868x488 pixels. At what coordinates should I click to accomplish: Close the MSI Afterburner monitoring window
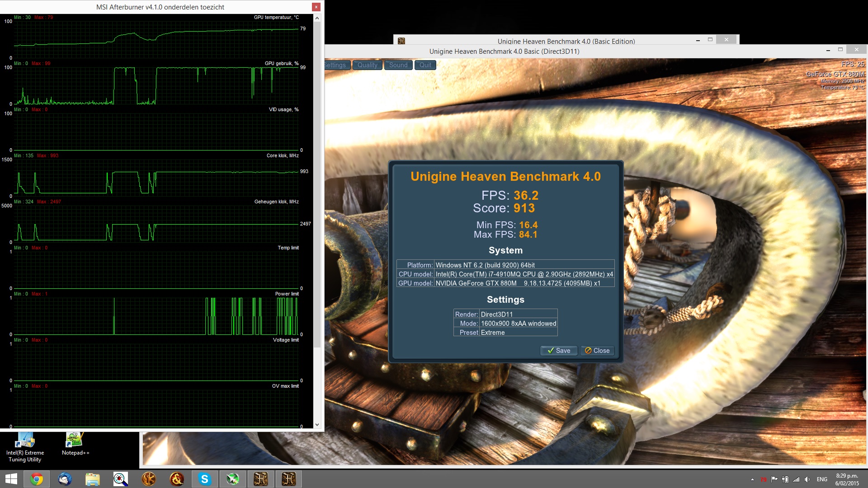(316, 7)
